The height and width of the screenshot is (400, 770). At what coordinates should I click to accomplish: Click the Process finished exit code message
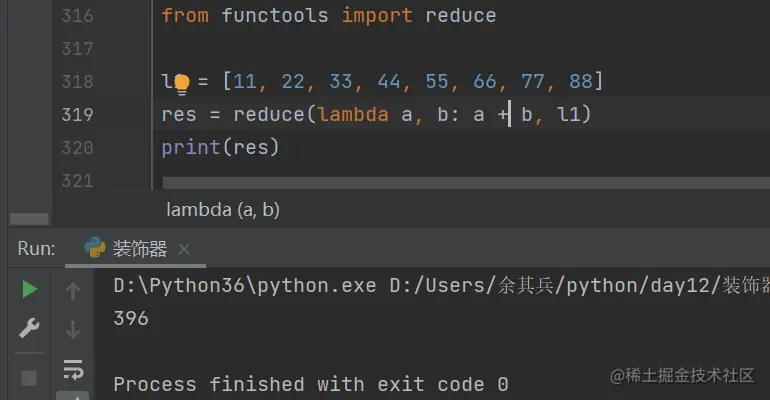point(310,384)
